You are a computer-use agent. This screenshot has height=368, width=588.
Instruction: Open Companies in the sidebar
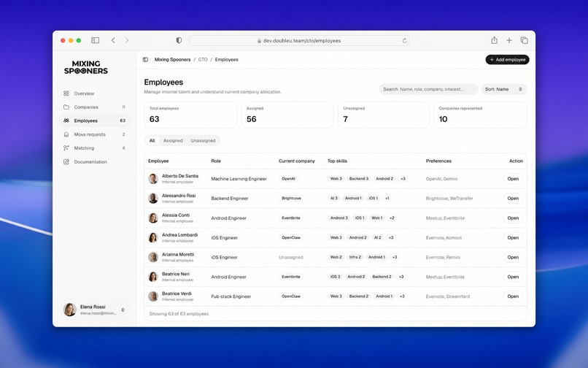[95, 107]
